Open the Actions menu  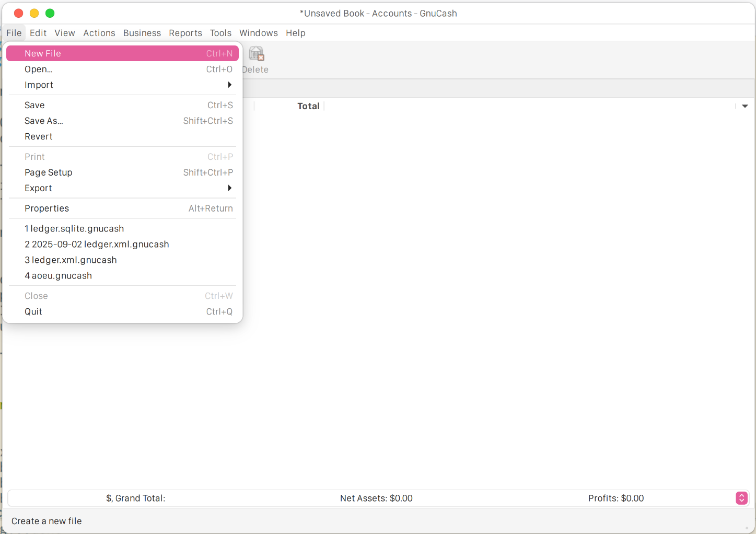99,32
